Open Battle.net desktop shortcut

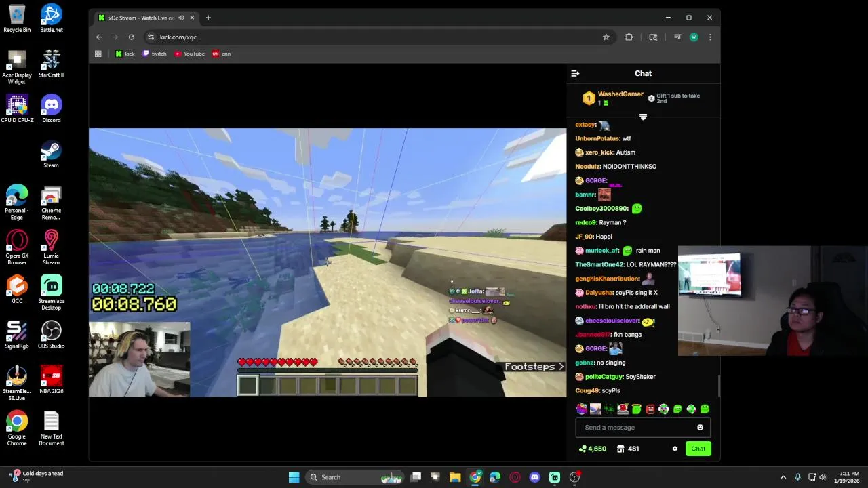[52, 19]
